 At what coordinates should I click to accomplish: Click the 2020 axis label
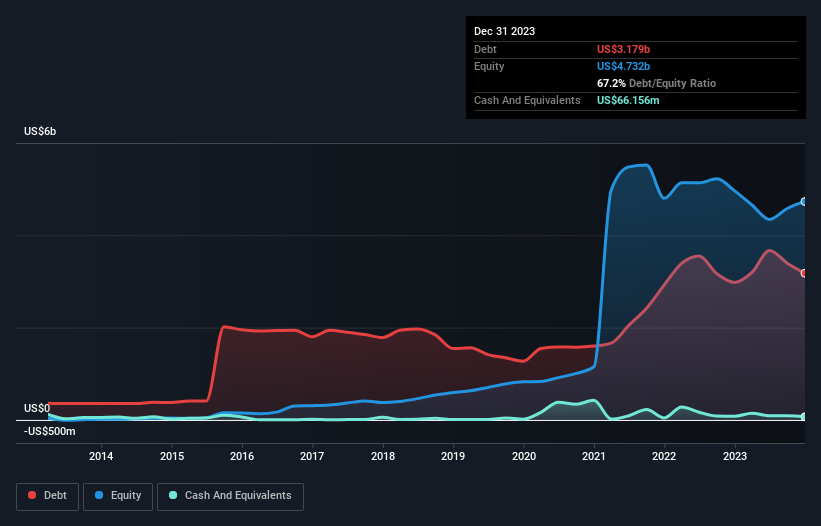[524, 456]
